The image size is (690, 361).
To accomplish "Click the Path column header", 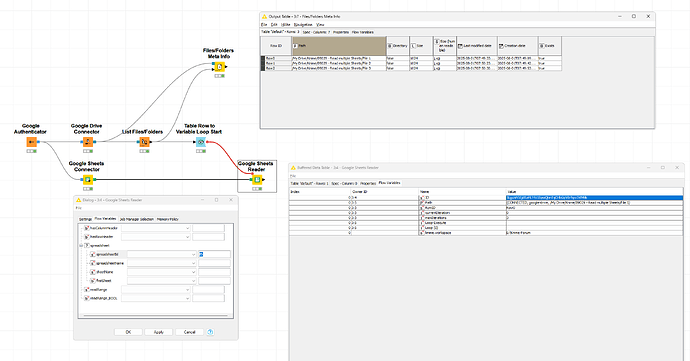I will (339, 46).
